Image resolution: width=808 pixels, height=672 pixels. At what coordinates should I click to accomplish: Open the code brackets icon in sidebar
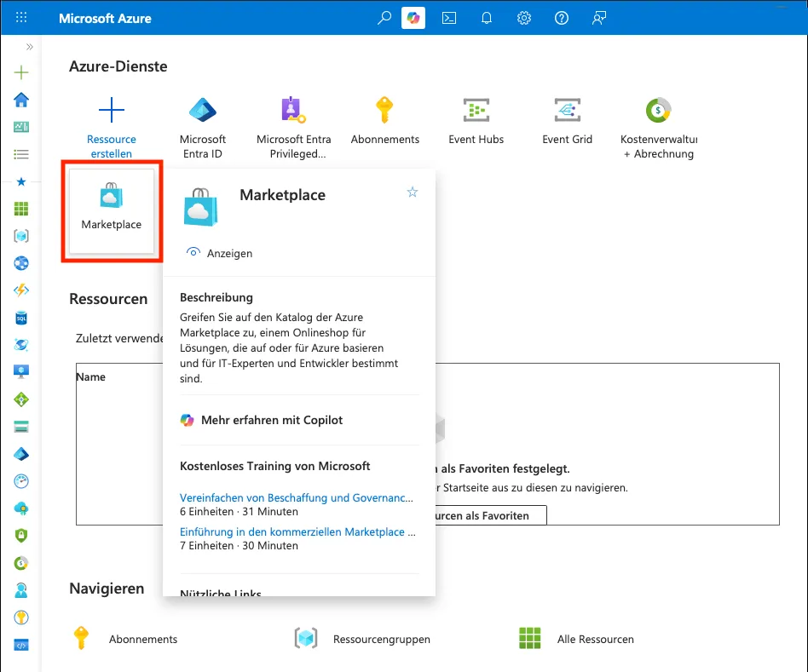[21, 645]
